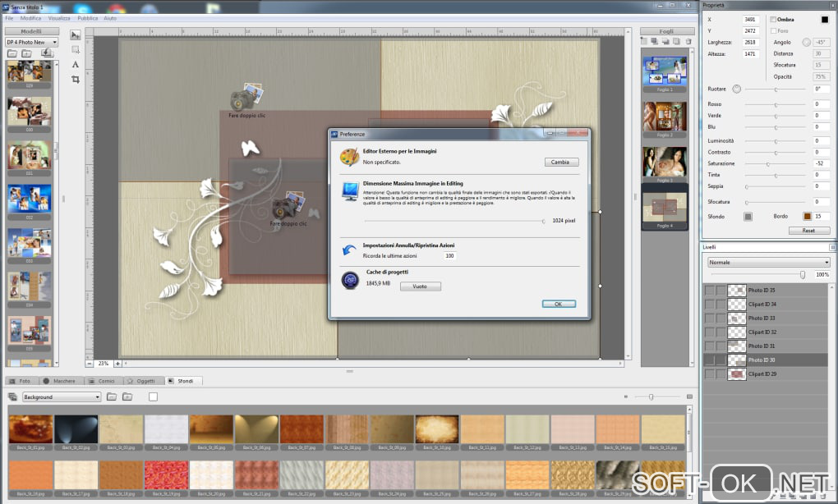The width and height of the screenshot is (838, 504).
Task: Toggle visibility box of Clipart ID 32
Action: coord(709,332)
